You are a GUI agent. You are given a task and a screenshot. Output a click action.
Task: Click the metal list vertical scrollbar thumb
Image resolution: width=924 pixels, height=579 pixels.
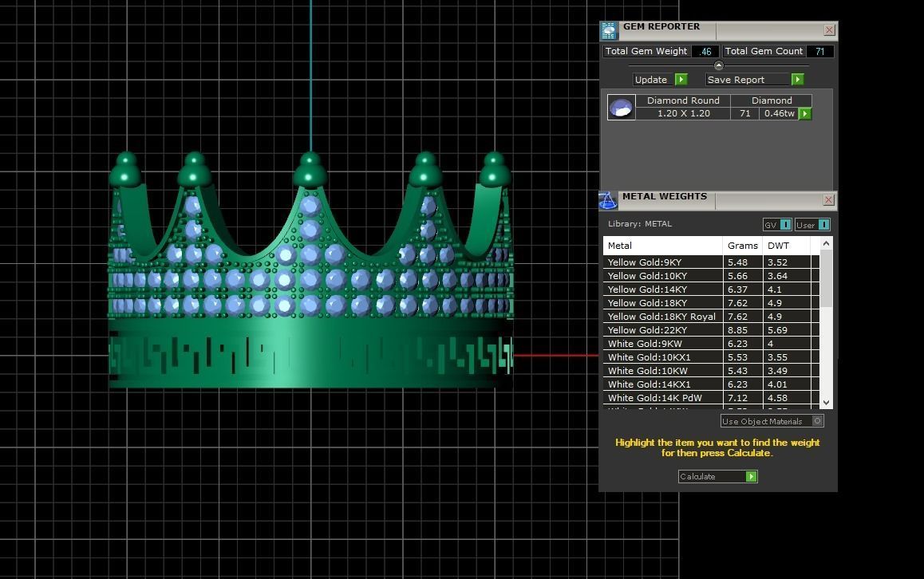click(826, 278)
